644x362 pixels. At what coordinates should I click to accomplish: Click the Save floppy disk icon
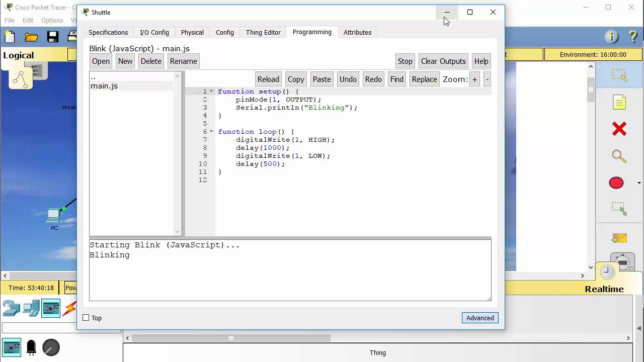[x=53, y=37]
